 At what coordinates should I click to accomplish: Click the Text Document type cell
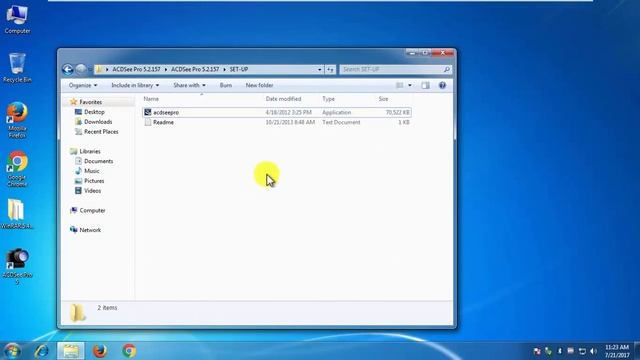341,122
